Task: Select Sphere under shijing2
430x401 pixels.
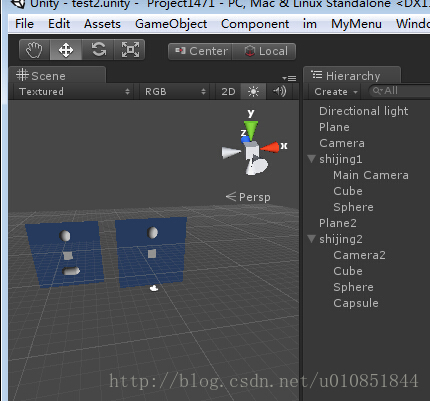Action: [353, 287]
